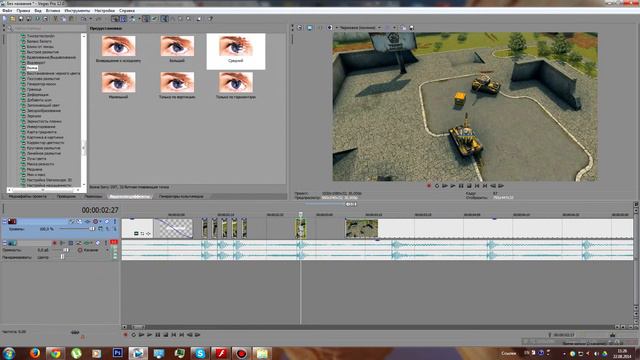Open the Вставка menu
640x360 pixels.
[x=53, y=11]
